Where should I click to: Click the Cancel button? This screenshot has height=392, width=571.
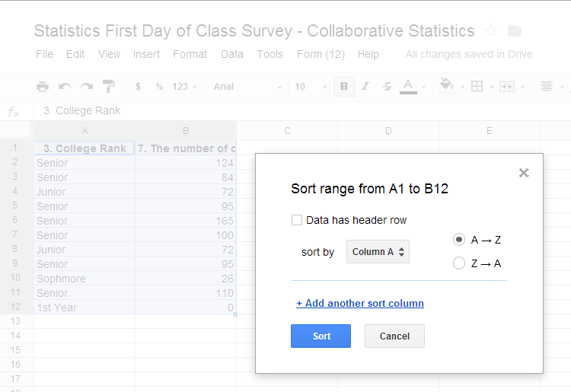click(x=394, y=336)
